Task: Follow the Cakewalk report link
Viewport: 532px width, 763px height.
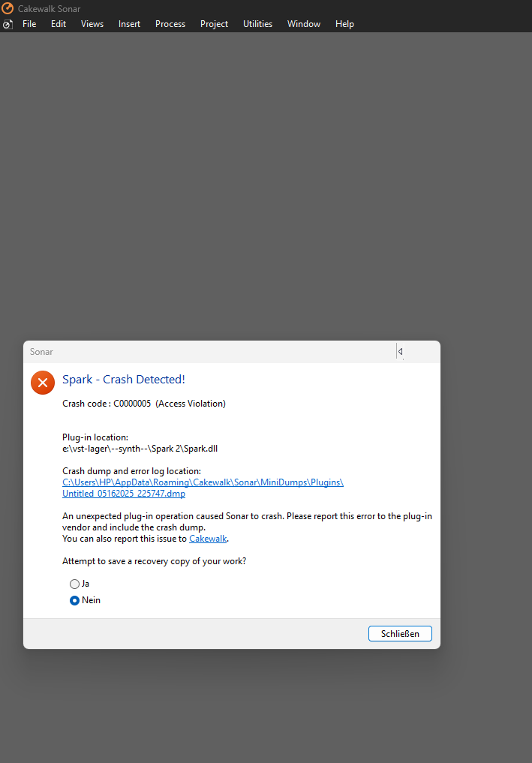Action: coord(208,539)
